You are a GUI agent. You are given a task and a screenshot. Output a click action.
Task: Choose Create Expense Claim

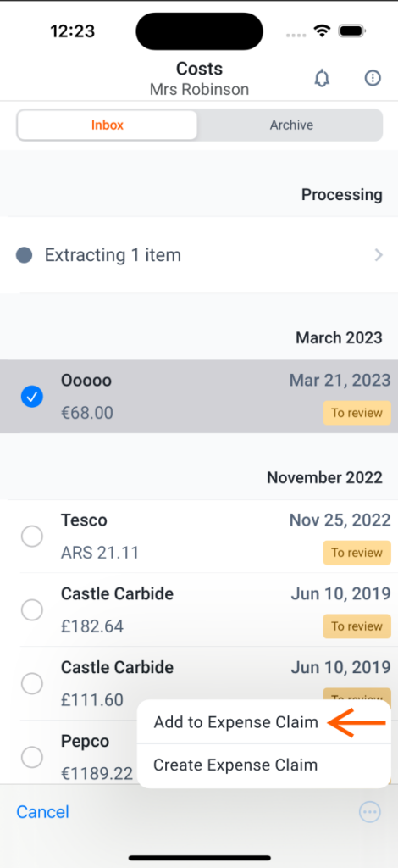[235, 765]
